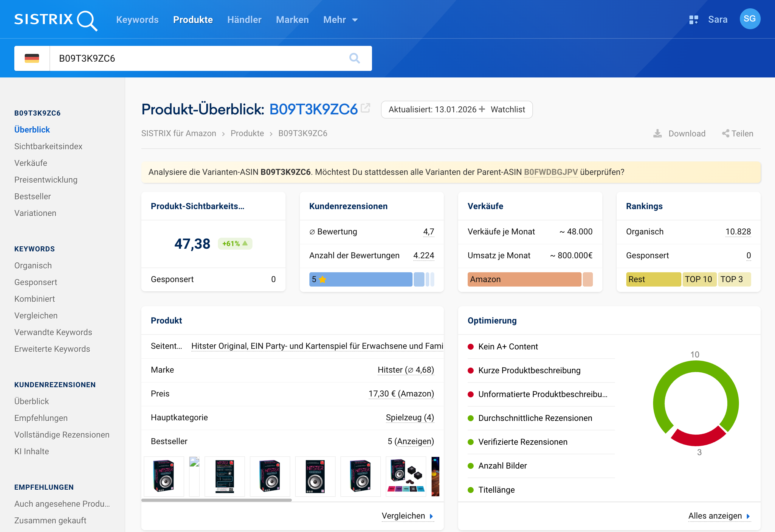Switch to the Händler tab

tap(244, 20)
